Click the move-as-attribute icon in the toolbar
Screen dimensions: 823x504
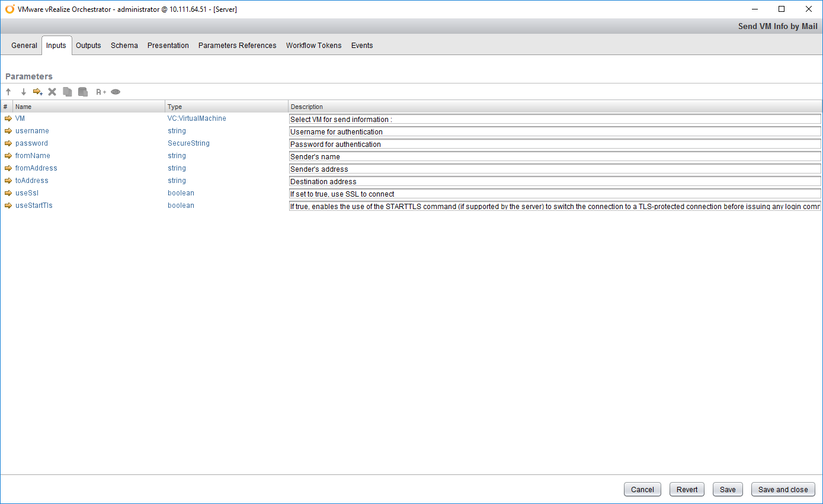(83, 92)
